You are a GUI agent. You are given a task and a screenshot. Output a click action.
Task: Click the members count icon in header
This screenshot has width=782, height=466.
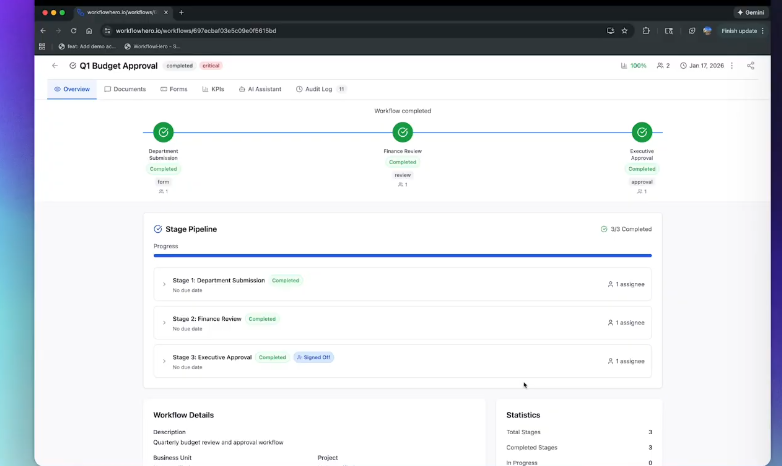pos(662,66)
